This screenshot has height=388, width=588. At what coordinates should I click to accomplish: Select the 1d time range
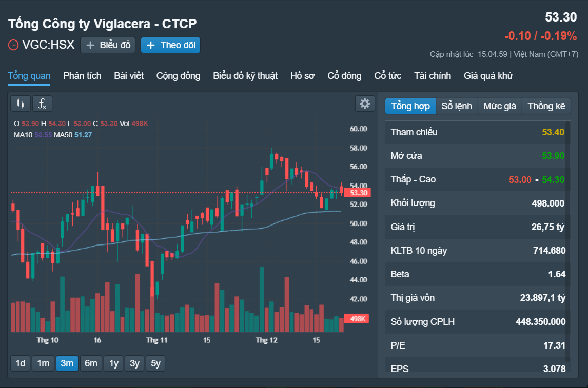tap(20, 363)
